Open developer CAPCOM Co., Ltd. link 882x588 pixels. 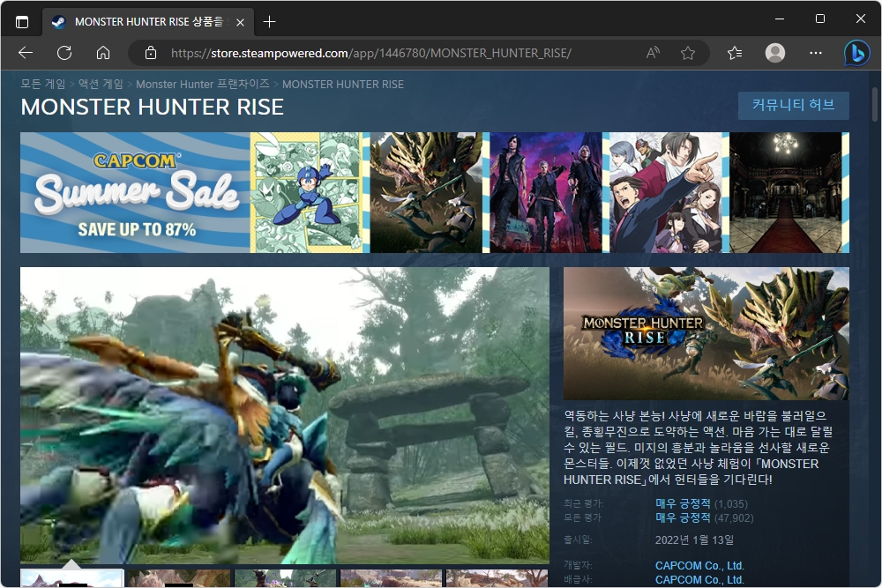[x=699, y=565]
